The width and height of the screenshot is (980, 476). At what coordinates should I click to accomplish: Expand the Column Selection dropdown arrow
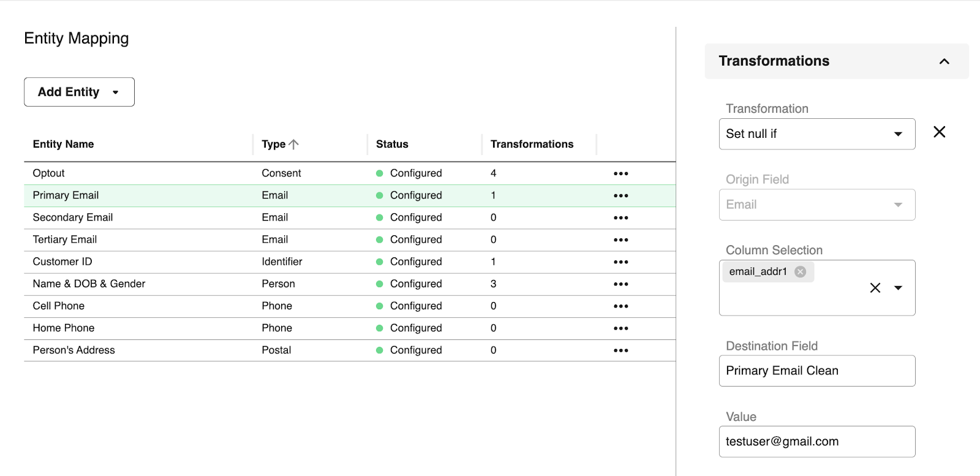898,287
